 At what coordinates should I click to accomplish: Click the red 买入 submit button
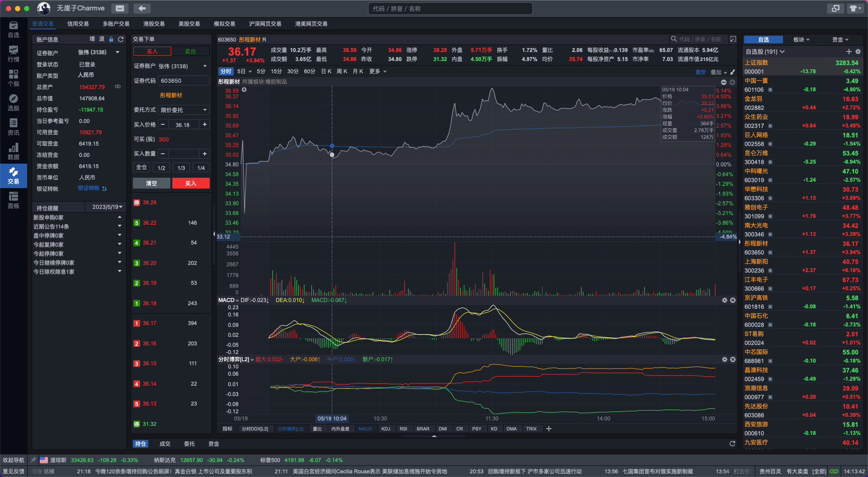tap(190, 183)
